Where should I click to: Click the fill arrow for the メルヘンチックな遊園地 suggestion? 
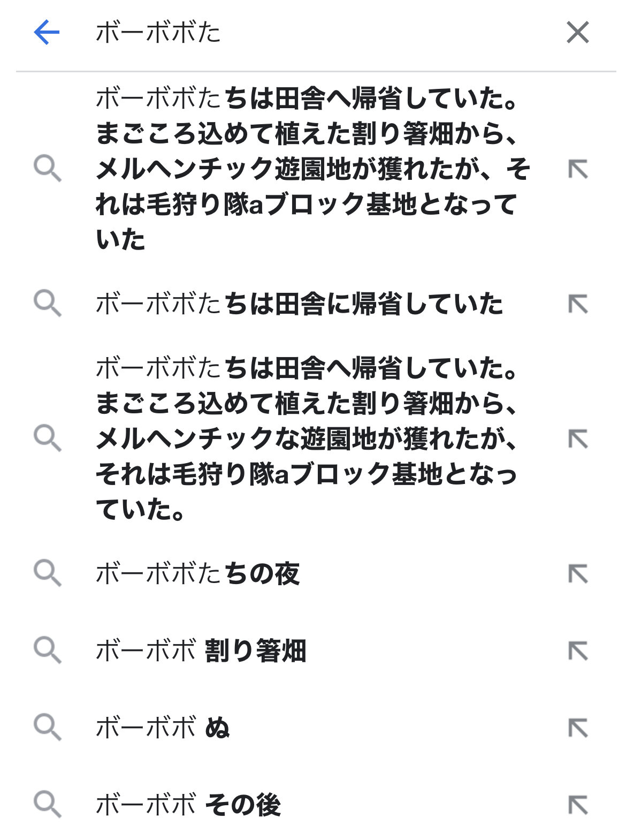click(577, 439)
